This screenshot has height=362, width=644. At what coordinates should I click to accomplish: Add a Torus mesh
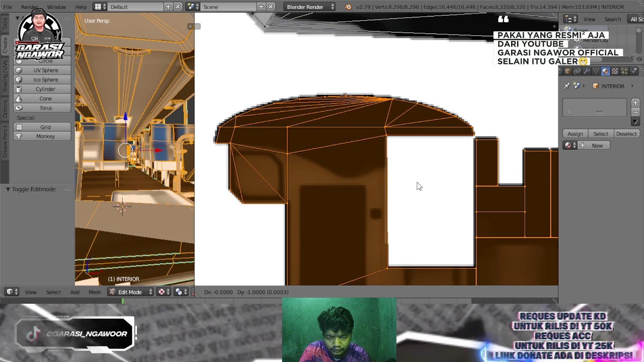click(42, 108)
